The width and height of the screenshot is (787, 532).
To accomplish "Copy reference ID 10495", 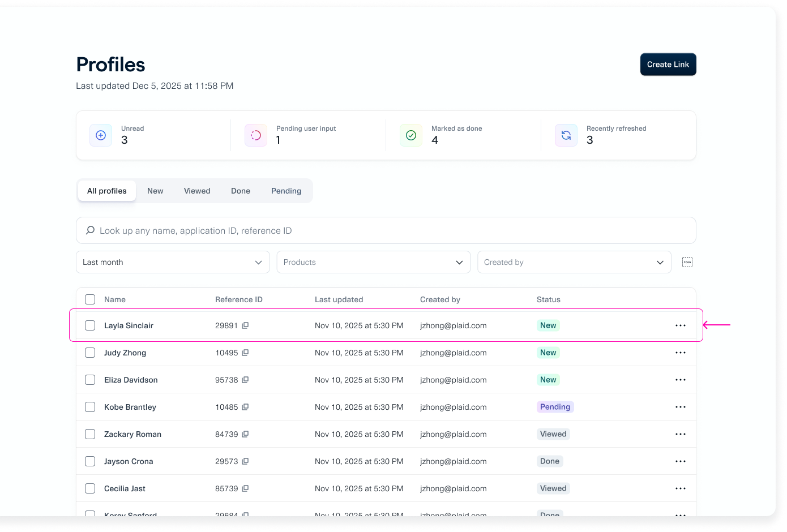I will pos(245,353).
